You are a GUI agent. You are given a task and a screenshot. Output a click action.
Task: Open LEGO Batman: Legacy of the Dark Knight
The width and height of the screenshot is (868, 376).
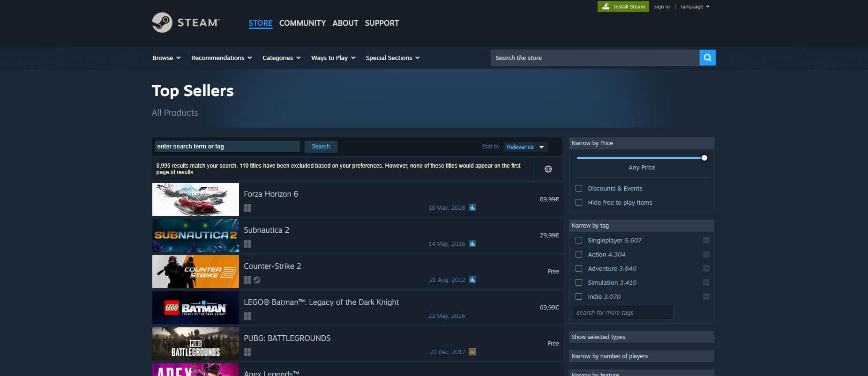coord(321,302)
